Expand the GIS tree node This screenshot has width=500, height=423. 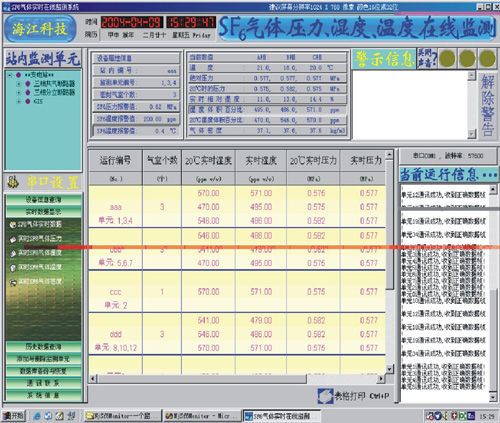(x=19, y=101)
